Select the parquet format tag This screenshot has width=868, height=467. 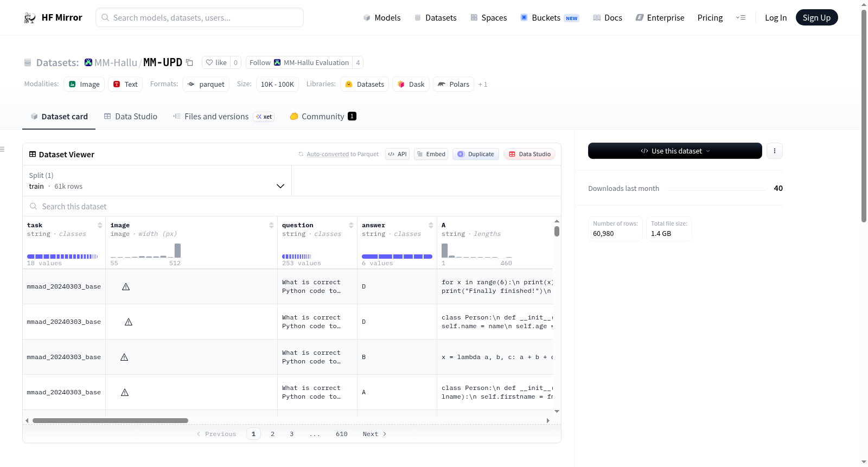[x=206, y=84]
